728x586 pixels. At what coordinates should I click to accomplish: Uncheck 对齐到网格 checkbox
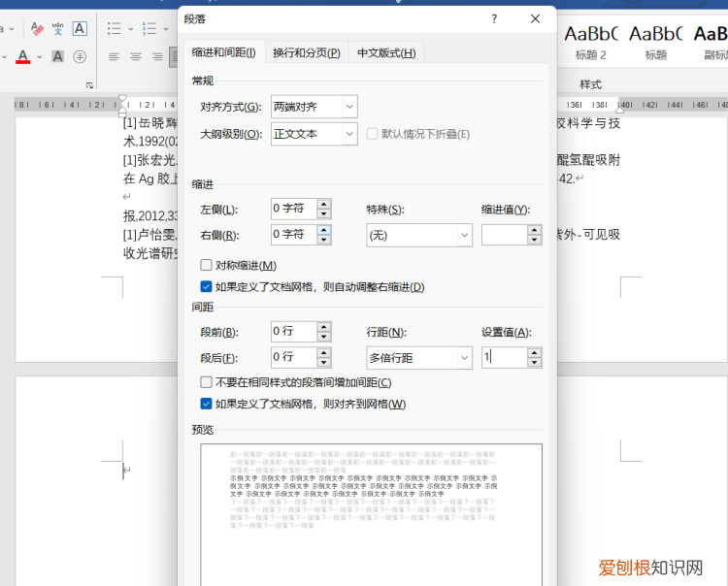point(206,404)
